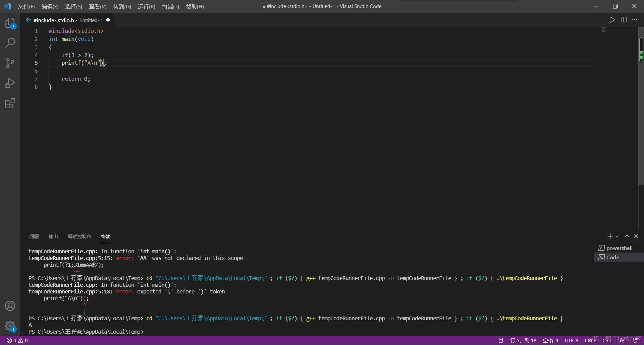
Task: Create a new terminal with plus icon
Action: [x=610, y=236]
